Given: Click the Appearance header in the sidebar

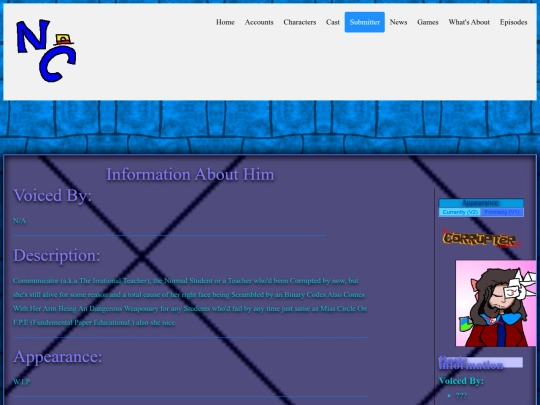Looking at the screenshot, I should tap(481, 203).
